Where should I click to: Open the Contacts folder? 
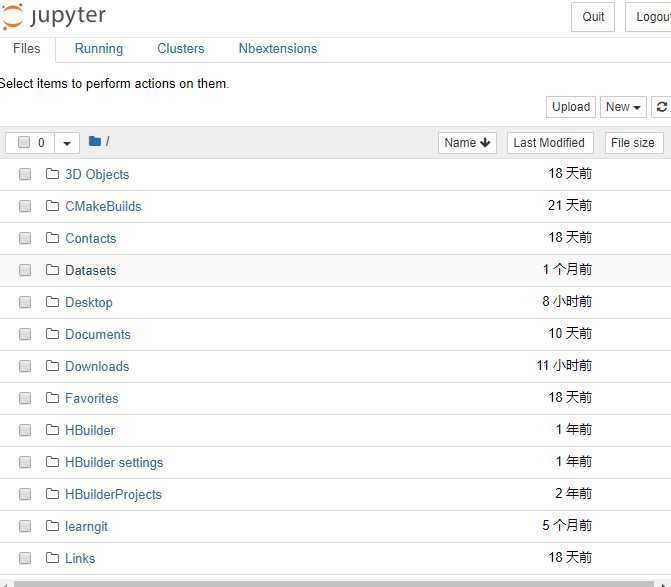click(91, 238)
